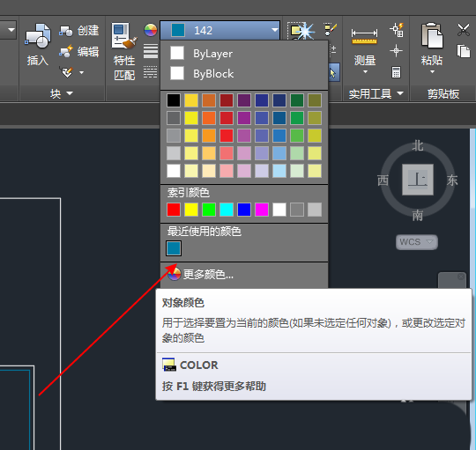The image size is (476, 450).
Task: Open the Match Properties (特性匹配) tool
Action: (124, 51)
